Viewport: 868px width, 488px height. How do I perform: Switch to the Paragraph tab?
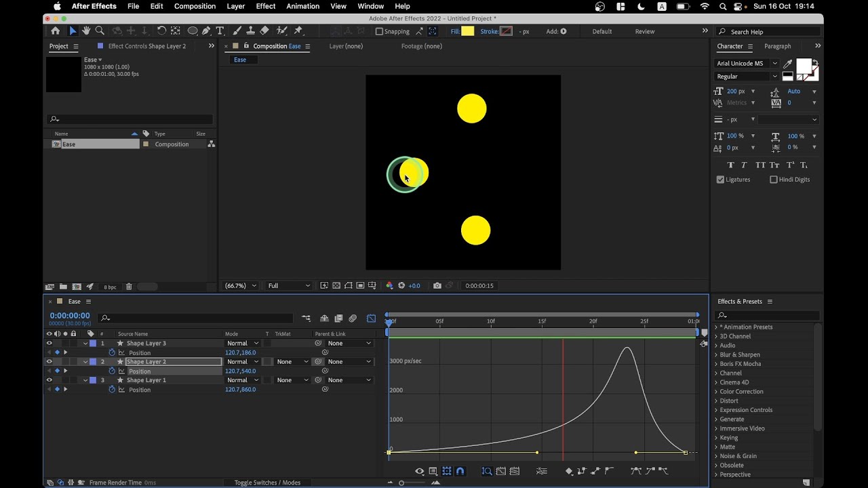[x=778, y=46]
